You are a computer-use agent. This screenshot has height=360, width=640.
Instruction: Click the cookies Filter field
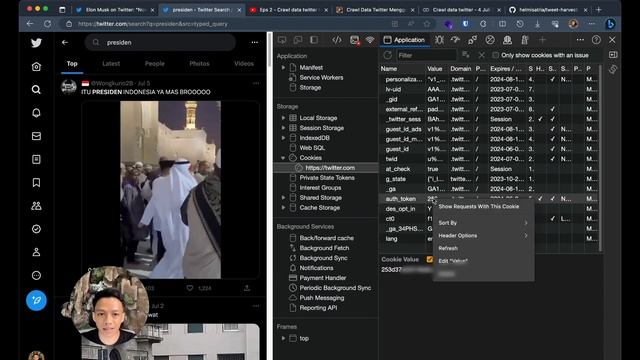tap(426, 55)
